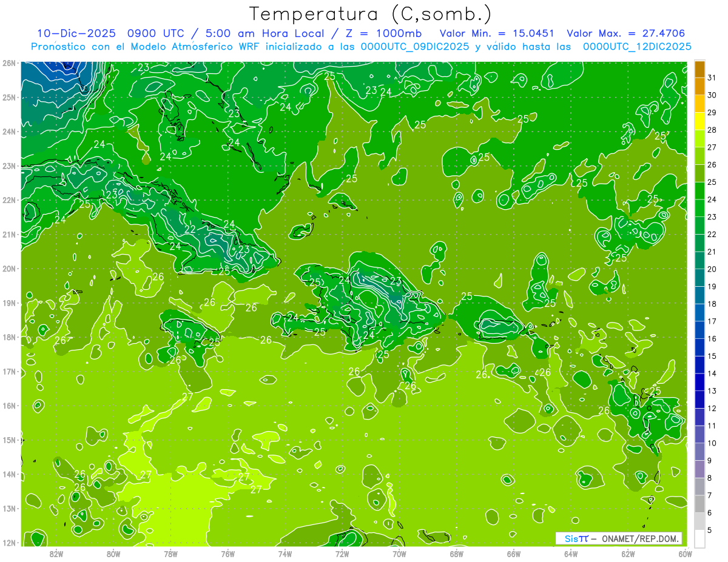728x562 pixels.
Task: Select valid-until time '0000UTC_12DIC2025'
Action: (637, 47)
